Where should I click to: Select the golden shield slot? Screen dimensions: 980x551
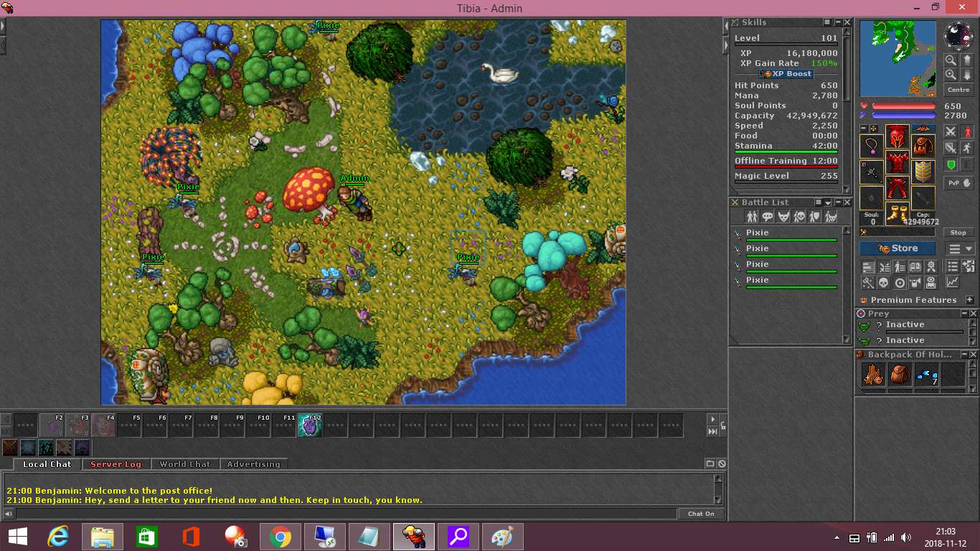pyautogui.click(x=923, y=171)
